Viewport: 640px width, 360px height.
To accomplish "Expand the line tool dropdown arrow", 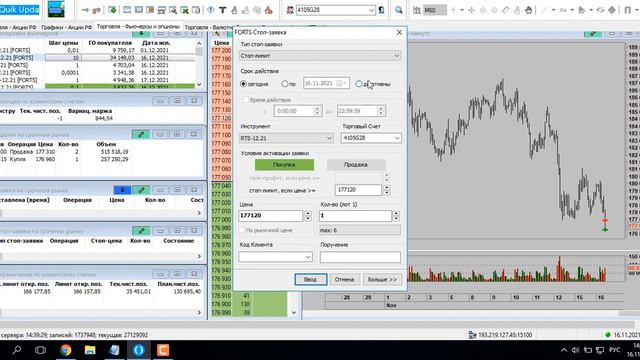I will 553,10.
